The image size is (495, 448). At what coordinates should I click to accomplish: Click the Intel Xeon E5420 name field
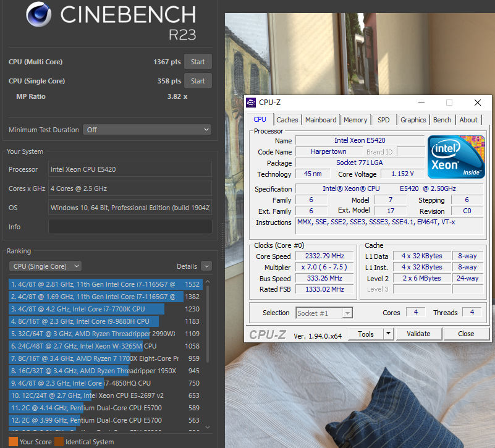360,140
